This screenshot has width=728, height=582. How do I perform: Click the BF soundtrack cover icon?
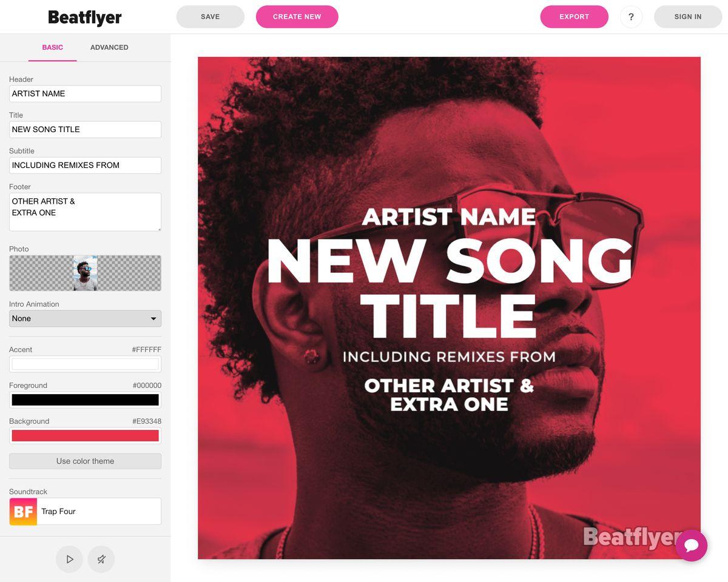coord(23,512)
